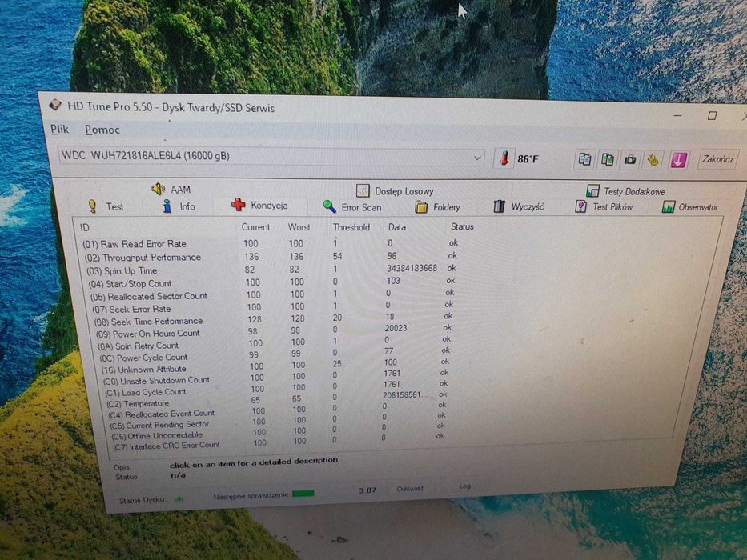Viewport: 747px width, 560px height.
Task: Switch to the Kondycja tab
Action: coord(259,206)
